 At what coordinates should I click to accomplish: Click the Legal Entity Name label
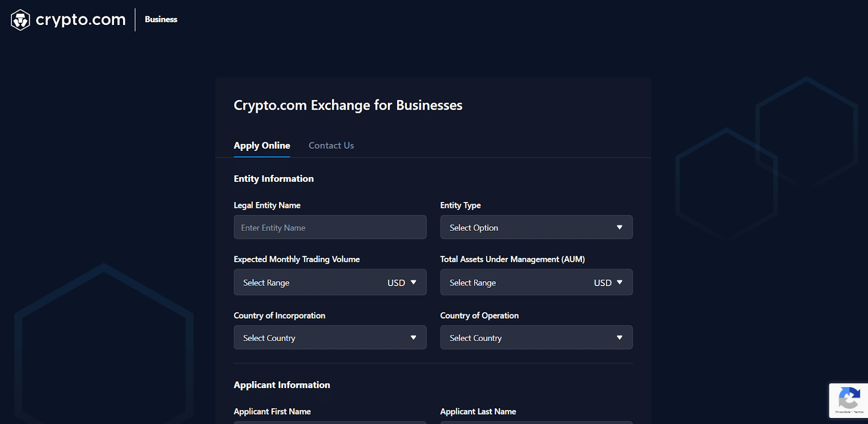point(267,205)
